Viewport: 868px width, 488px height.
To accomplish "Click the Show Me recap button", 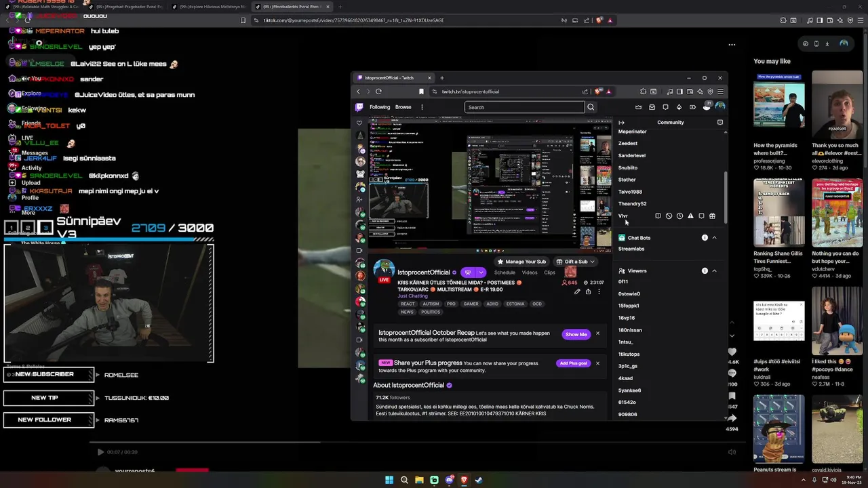I will pyautogui.click(x=576, y=334).
